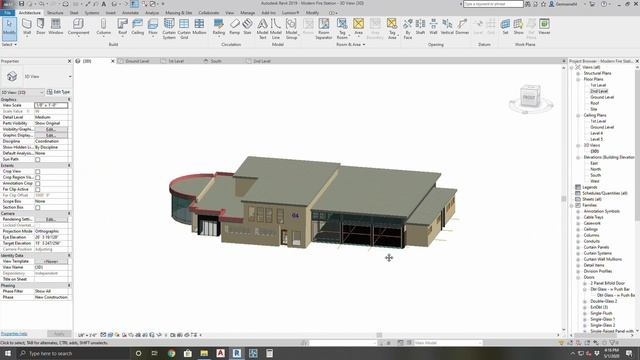Select the Railing tool
The image size is (640, 360).
click(x=219, y=27)
